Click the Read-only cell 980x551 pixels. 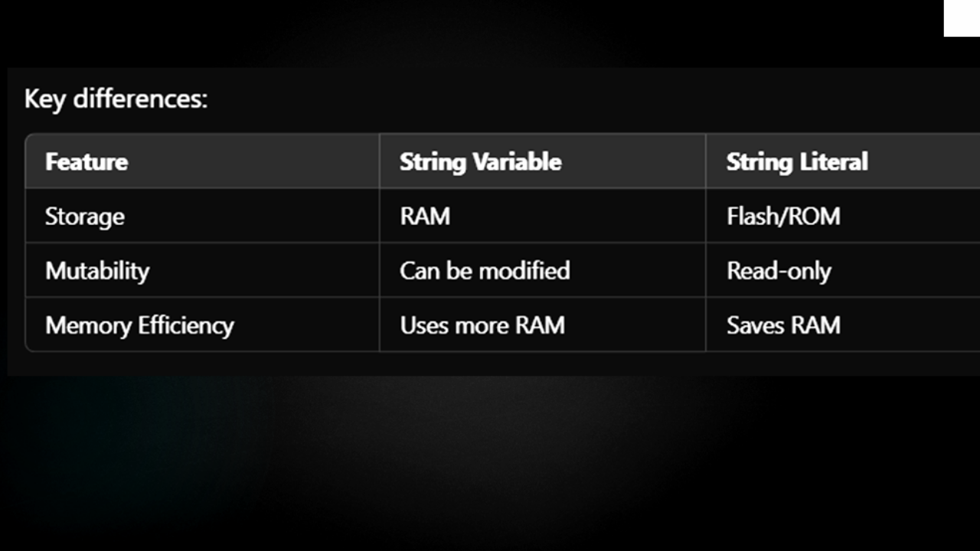779,271
